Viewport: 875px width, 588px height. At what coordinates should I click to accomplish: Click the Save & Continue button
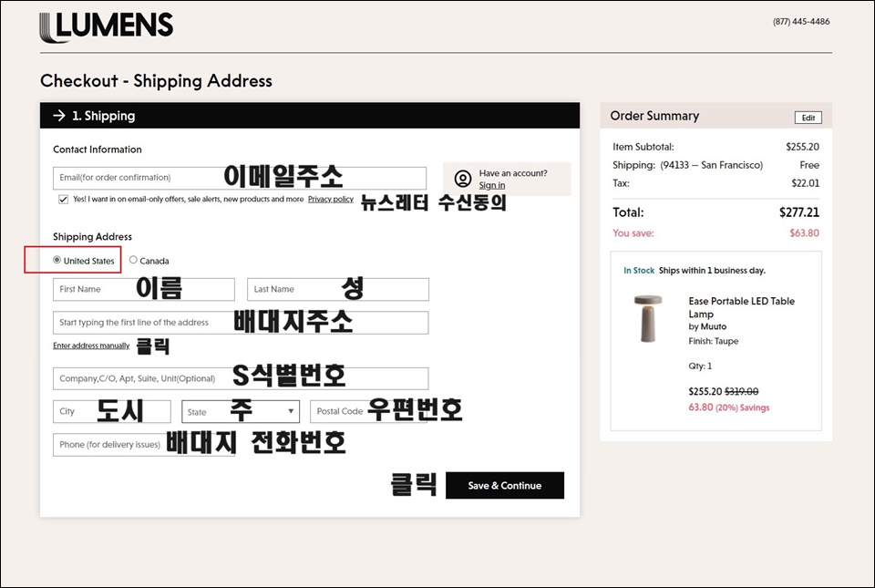click(504, 485)
